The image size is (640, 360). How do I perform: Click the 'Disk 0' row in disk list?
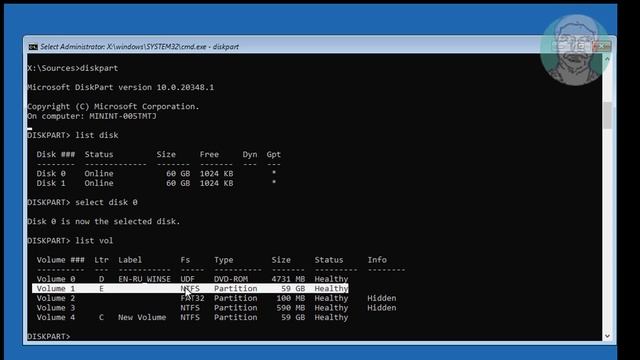(157, 173)
